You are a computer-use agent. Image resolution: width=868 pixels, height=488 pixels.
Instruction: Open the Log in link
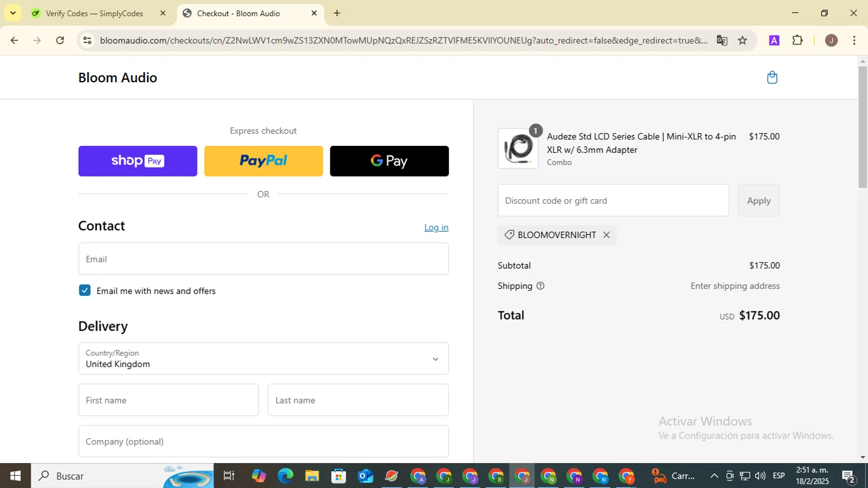(436, 228)
